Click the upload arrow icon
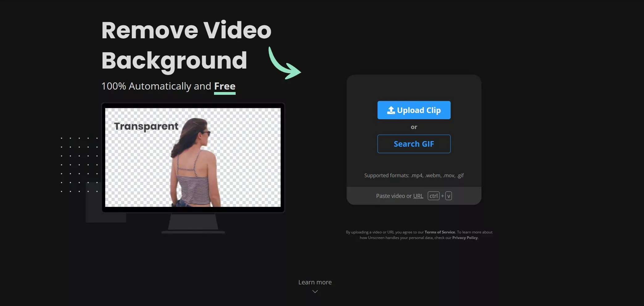 391,110
